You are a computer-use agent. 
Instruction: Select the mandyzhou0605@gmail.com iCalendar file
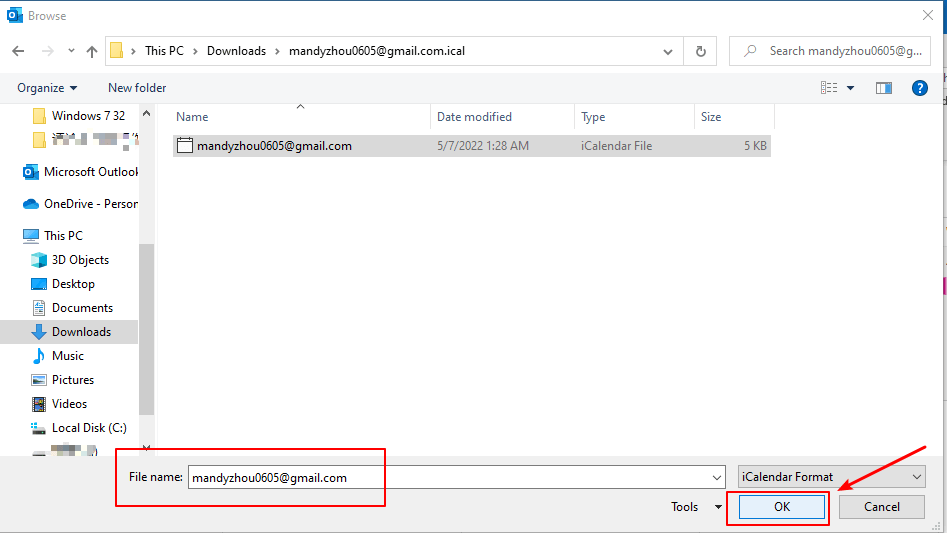(x=274, y=146)
